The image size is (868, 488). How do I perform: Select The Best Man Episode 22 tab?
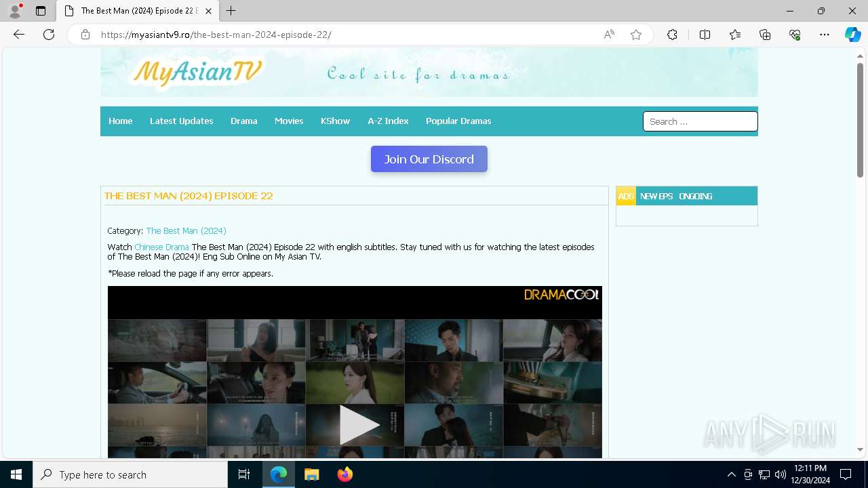[138, 11]
